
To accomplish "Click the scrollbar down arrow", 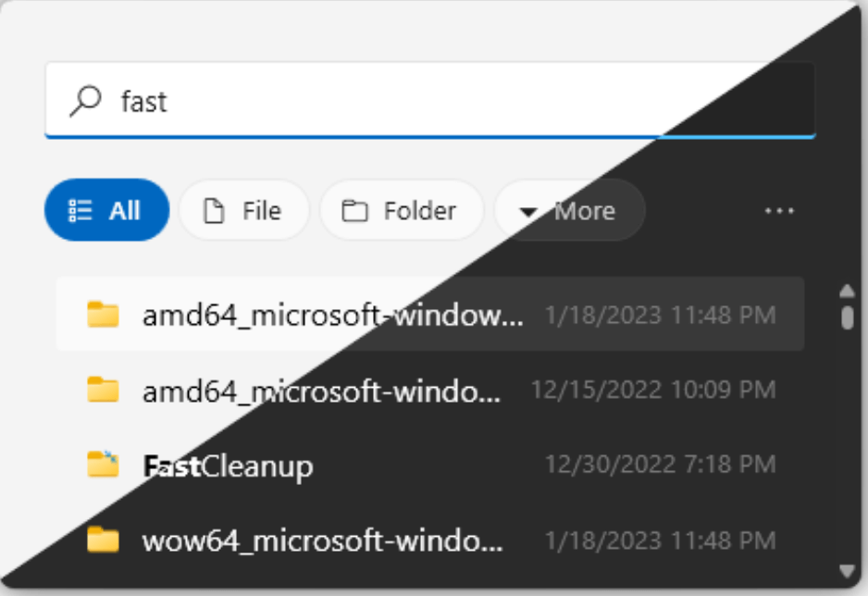I will [847, 570].
